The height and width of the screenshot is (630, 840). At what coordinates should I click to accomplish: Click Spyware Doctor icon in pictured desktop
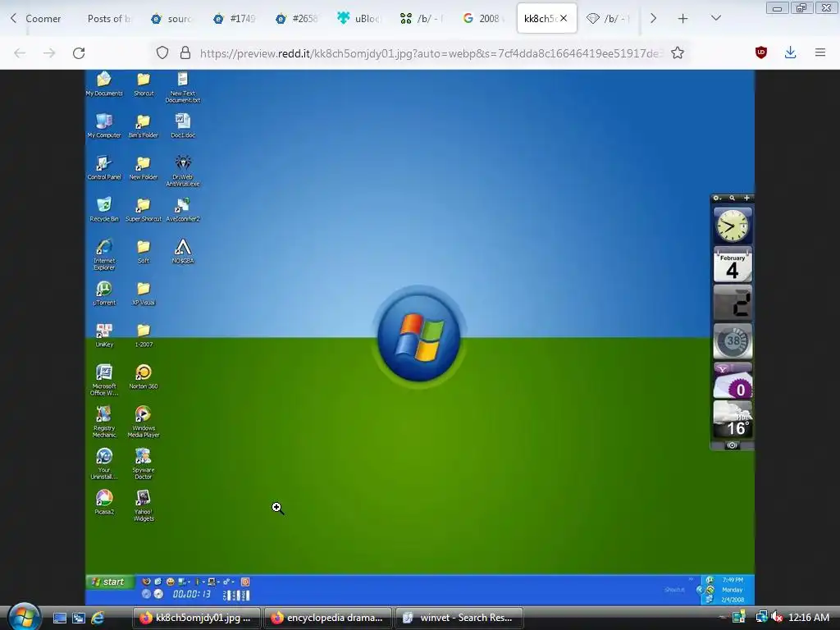coord(143,463)
